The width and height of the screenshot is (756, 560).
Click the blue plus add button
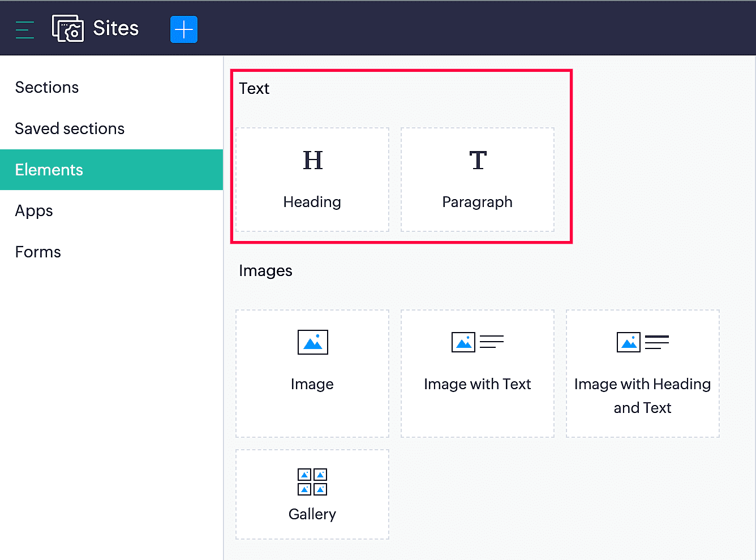click(x=184, y=29)
